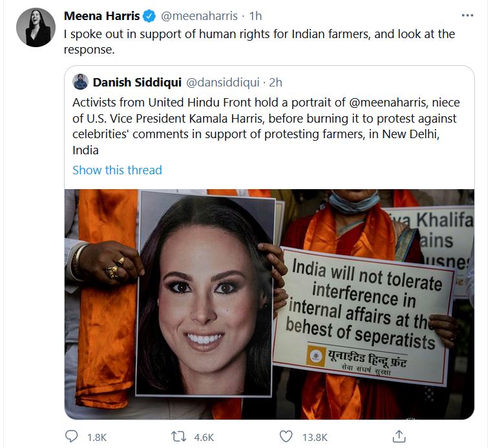
Task: Like the tweet with heart icon
Action: click(286, 436)
